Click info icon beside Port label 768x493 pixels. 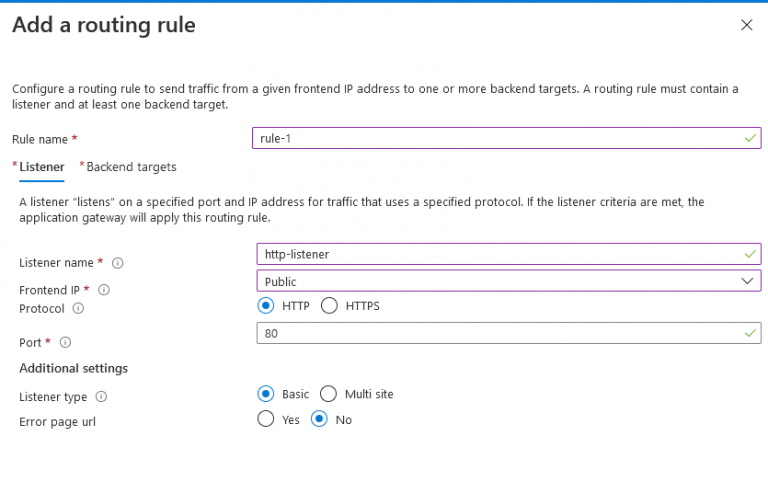65,343
